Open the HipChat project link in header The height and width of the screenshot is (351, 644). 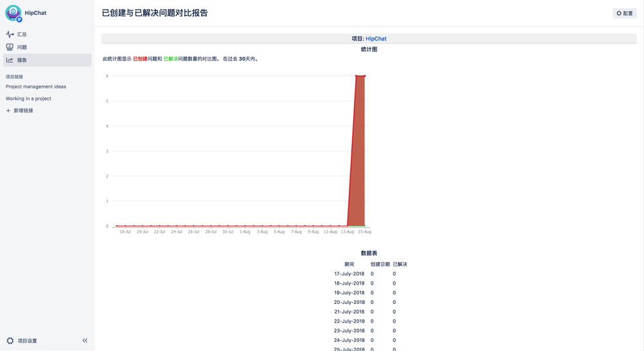pyautogui.click(x=376, y=39)
